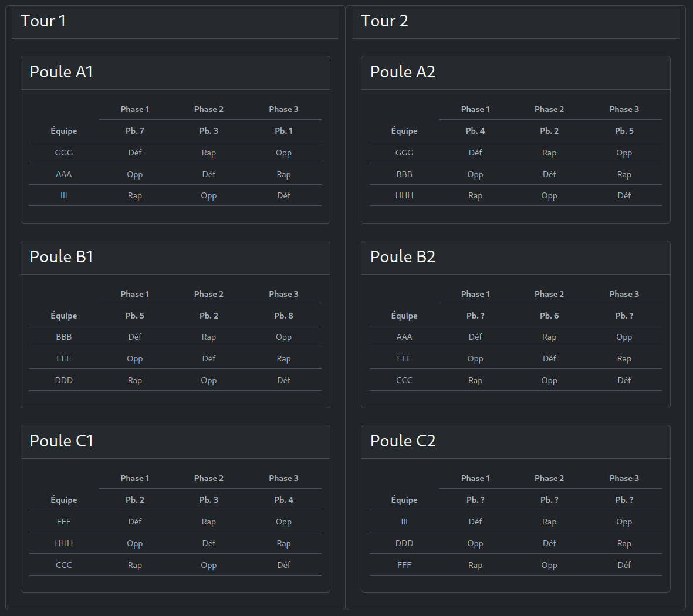The width and height of the screenshot is (693, 616).
Task: Click the Phase 2 column header in Poule C1
Action: click(209, 478)
